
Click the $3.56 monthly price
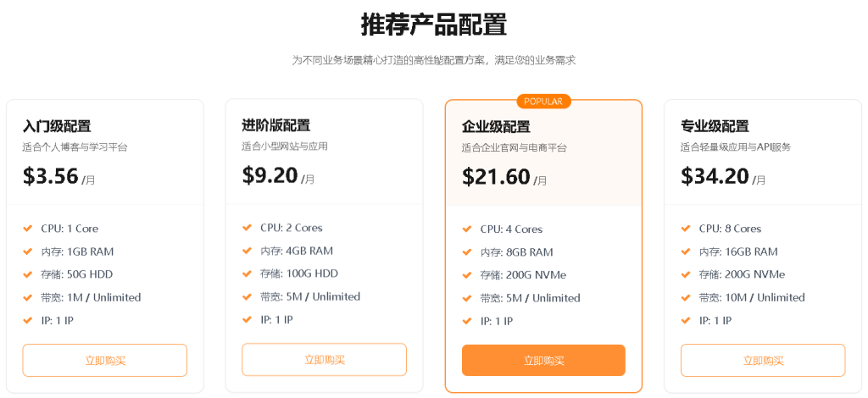coord(51,176)
